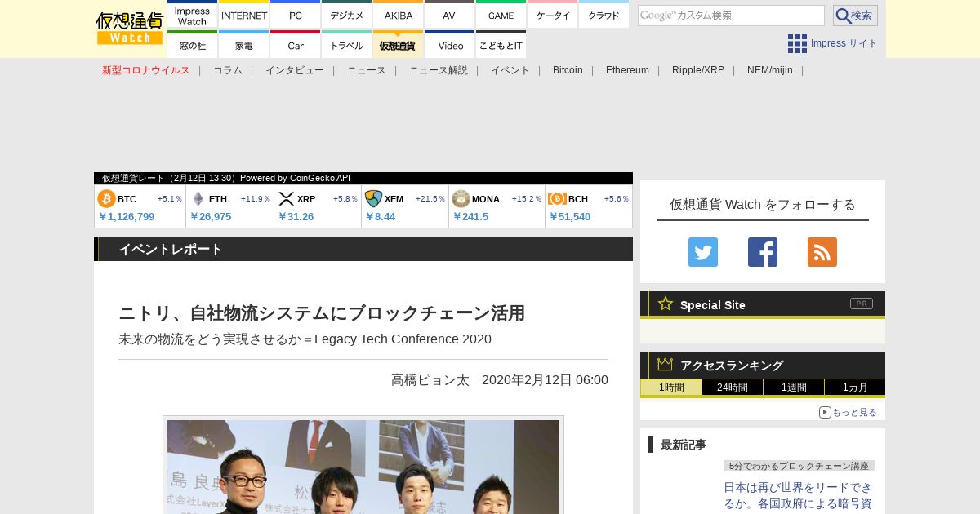Open the Facebook follow icon

763,252
